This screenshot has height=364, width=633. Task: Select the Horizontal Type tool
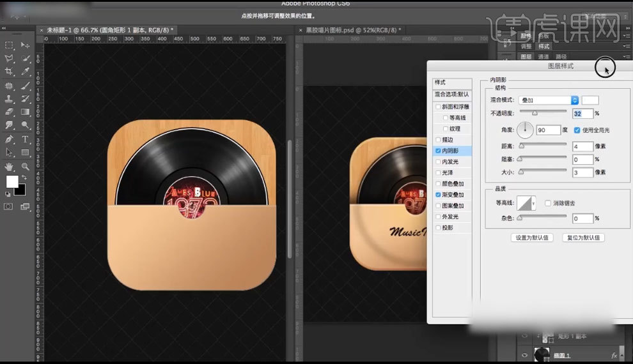pos(25,139)
